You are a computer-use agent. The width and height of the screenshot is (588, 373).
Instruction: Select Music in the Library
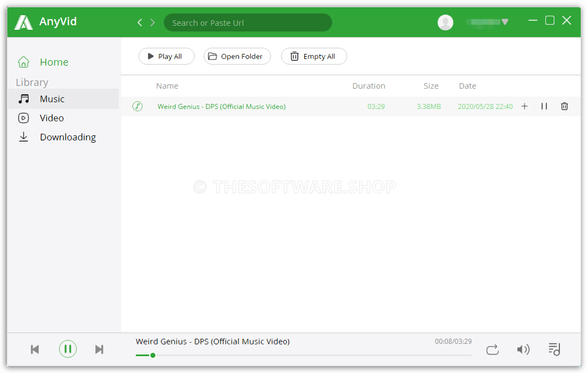(x=63, y=99)
